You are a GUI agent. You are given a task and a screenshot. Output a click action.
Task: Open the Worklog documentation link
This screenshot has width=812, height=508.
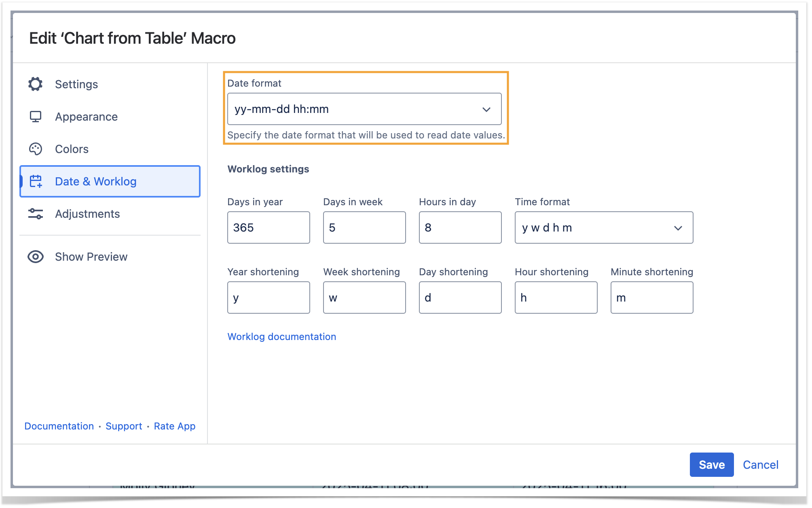[281, 337]
